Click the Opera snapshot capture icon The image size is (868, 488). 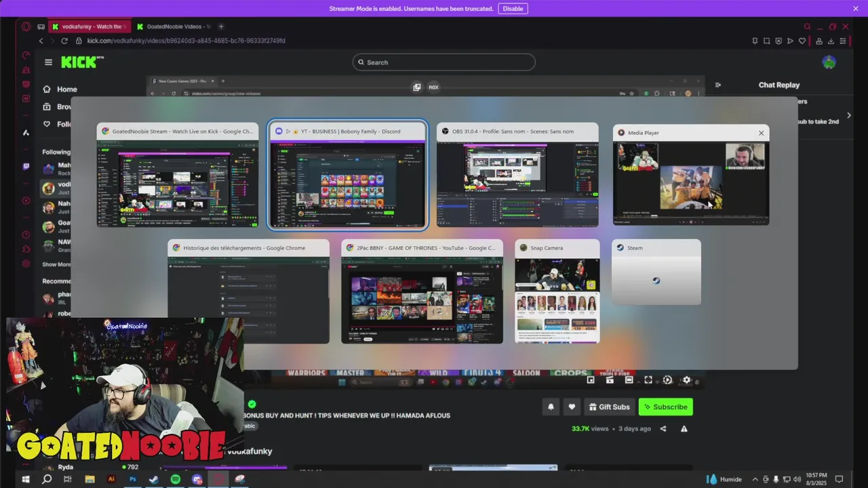(x=766, y=41)
